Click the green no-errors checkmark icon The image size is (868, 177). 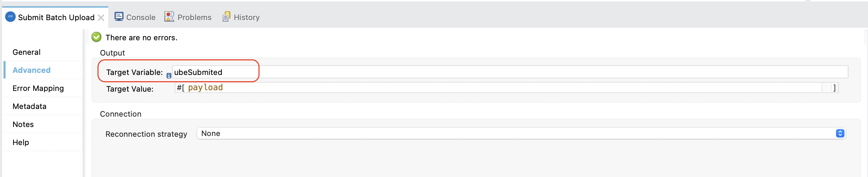(96, 37)
